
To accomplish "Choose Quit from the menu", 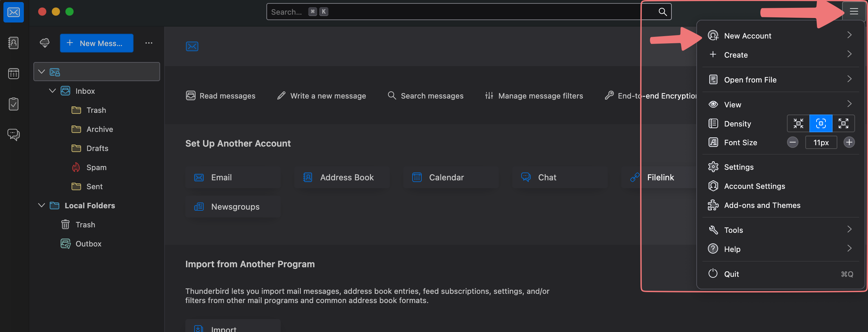I will 780,274.
